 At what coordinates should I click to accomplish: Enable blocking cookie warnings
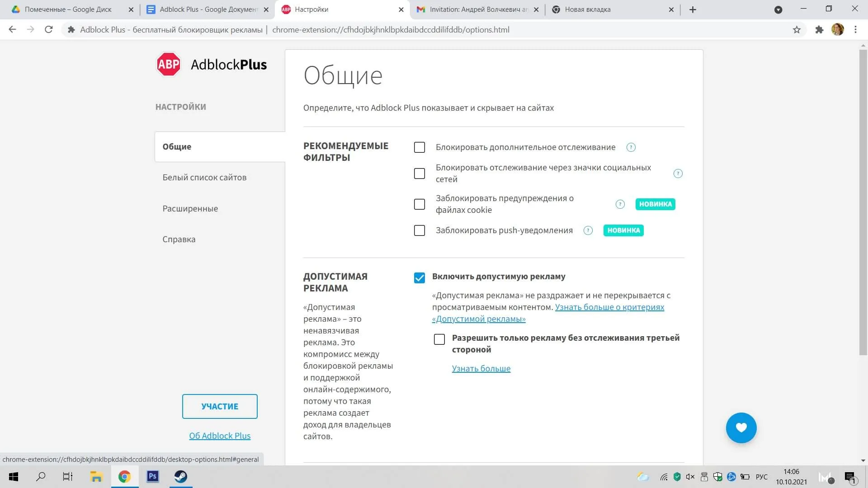point(420,204)
